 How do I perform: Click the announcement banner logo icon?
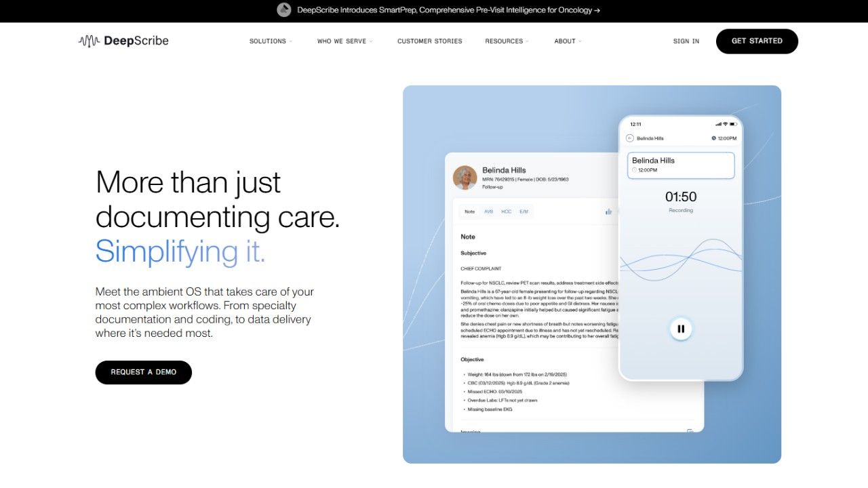coord(284,10)
